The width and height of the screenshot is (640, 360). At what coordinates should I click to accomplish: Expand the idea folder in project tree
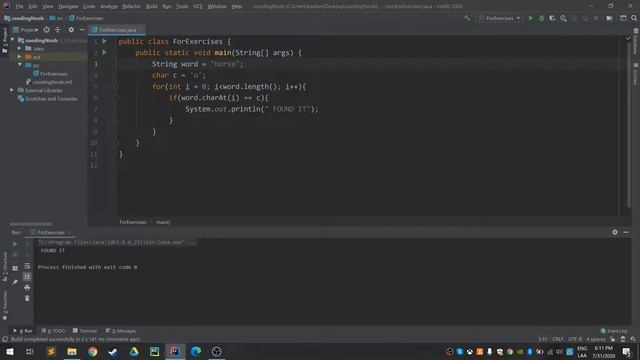19,48
